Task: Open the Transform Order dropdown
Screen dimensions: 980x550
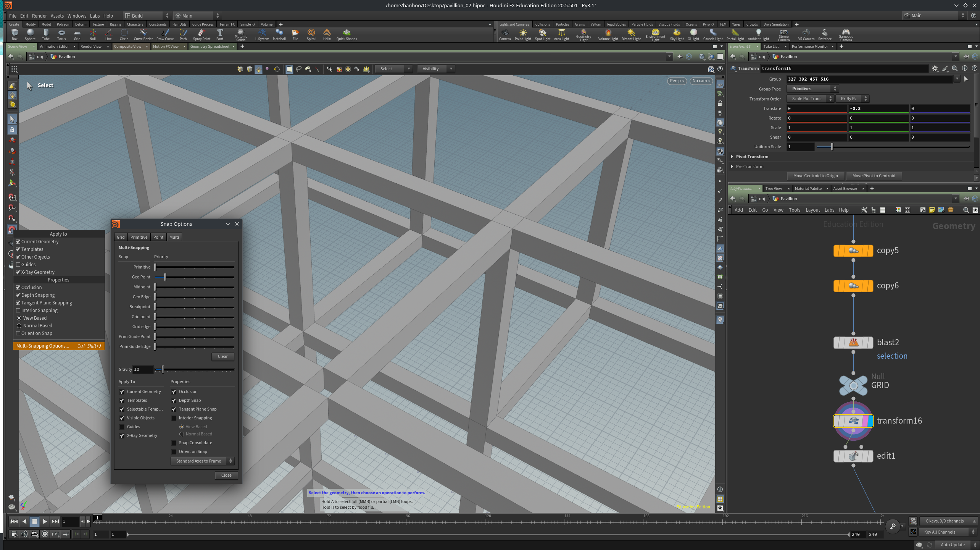Action: pos(810,99)
